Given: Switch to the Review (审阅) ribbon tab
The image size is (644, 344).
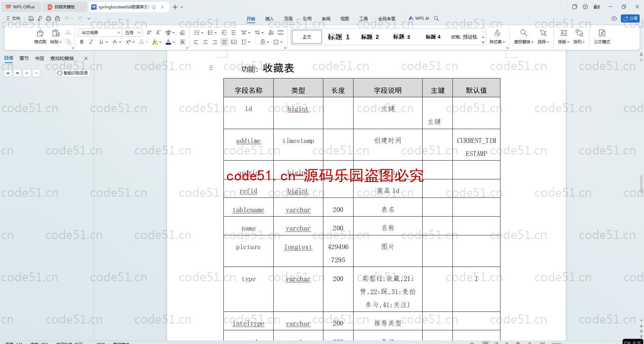Looking at the screenshot, I should coord(326,19).
